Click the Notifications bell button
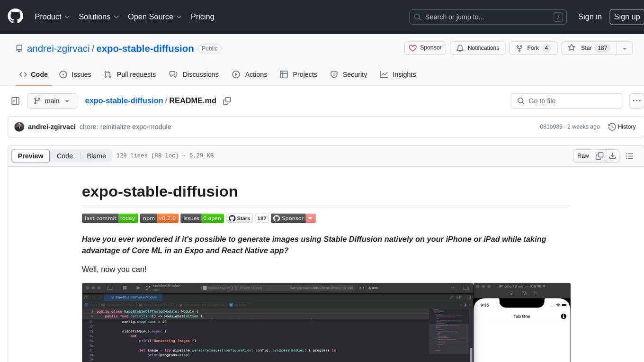Screen dimensions: 644x362 [x=478, y=48]
